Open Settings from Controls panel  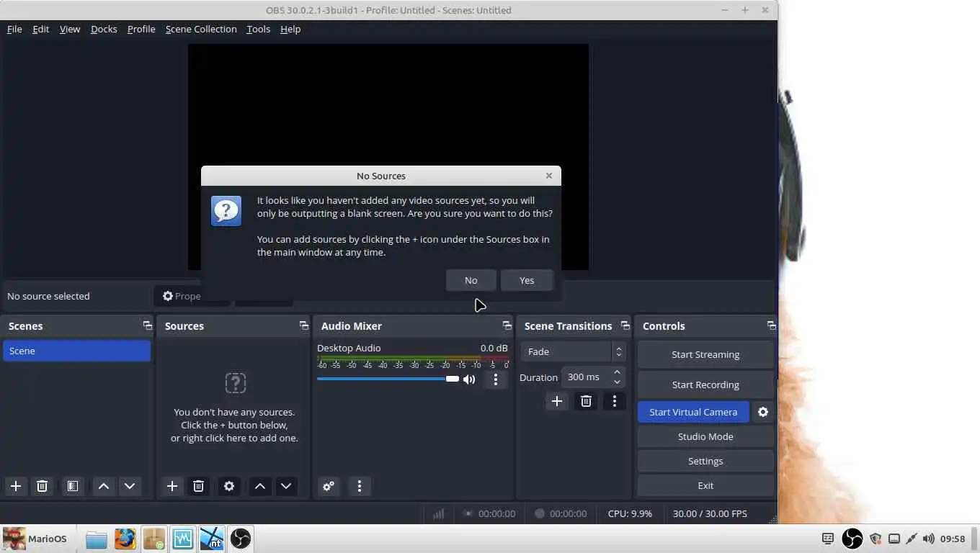705,461
